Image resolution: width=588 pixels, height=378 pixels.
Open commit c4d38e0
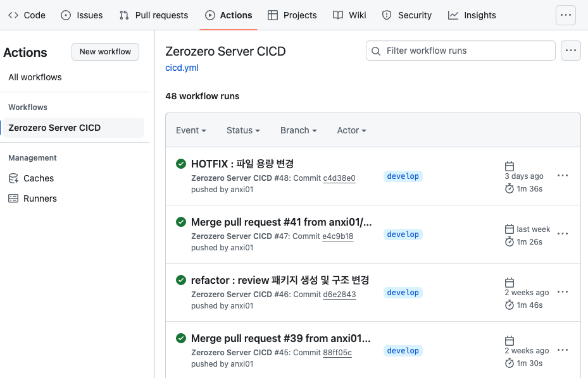(339, 178)
